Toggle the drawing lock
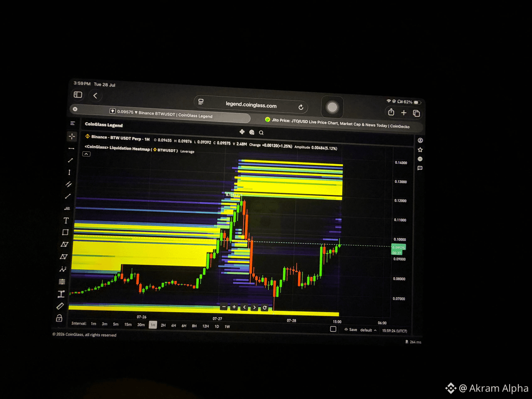Image resolution: width=532 pixels, height=399 pixels. (x=59, y=318)
